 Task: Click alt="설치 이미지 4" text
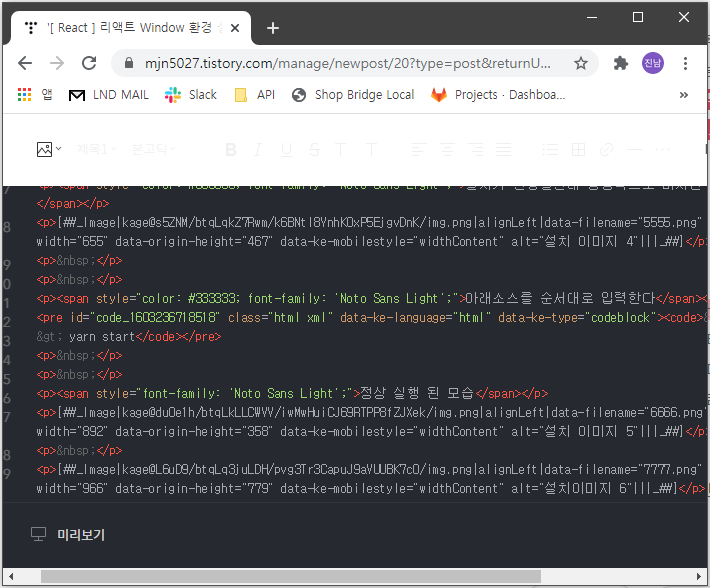tap(574, 242)
